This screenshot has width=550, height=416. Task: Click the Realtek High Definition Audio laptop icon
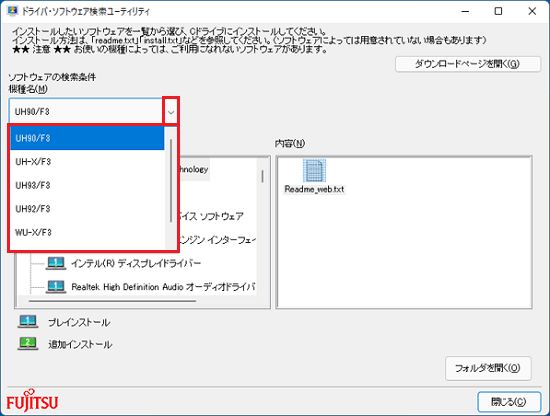[x=56, y=287]
